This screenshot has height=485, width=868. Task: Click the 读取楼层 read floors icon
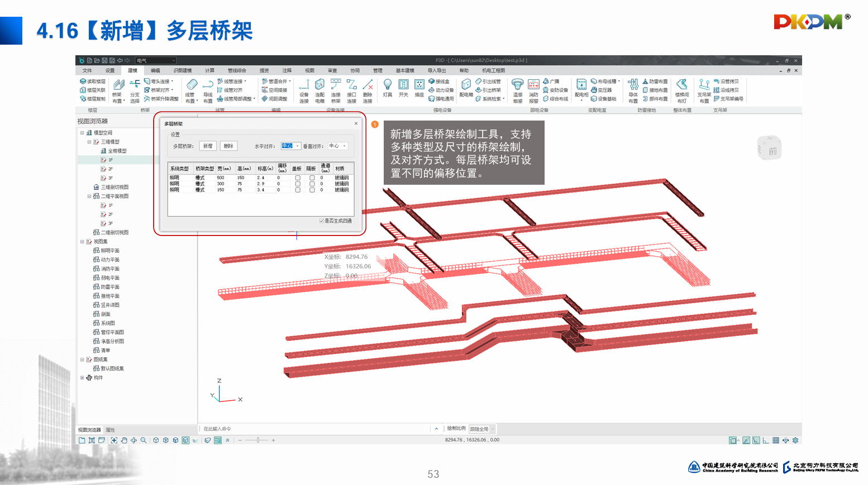93,81
